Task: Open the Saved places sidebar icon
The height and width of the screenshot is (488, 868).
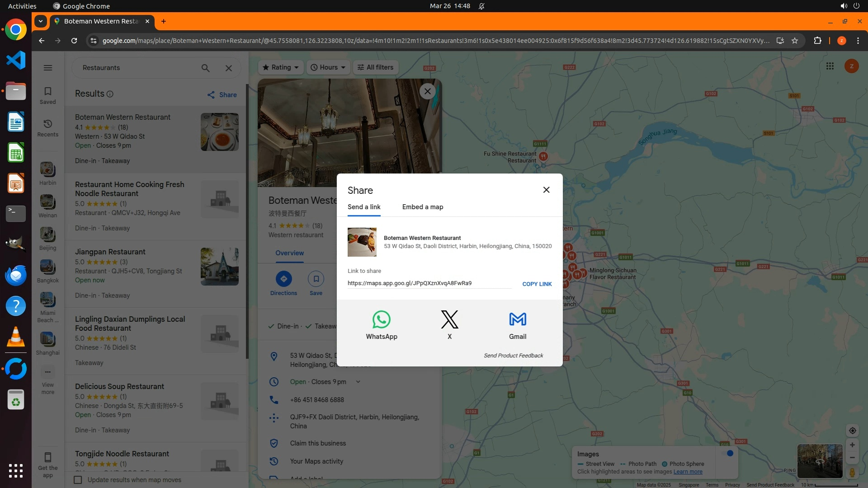Action: coord(48,95)
